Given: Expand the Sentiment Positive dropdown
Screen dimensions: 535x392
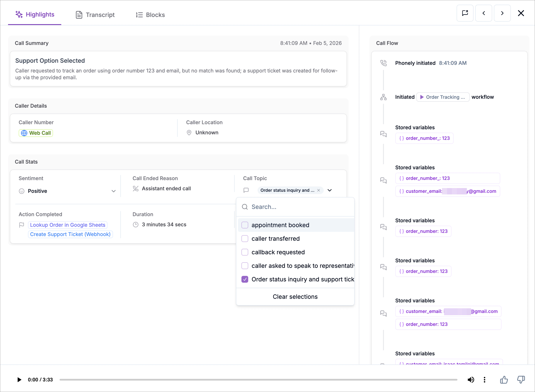Looking at the screenshot, I should (x=114, y=191).
